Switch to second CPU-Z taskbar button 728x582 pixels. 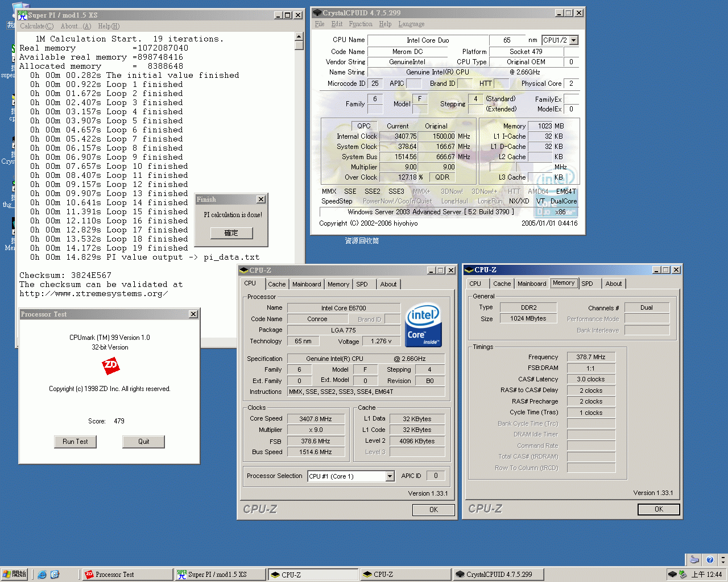(405, 575)
